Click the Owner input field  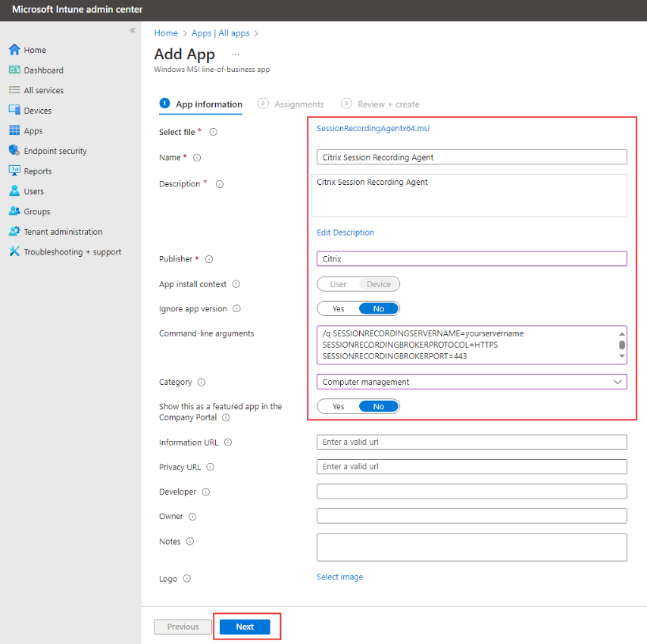tap(472, 516)
